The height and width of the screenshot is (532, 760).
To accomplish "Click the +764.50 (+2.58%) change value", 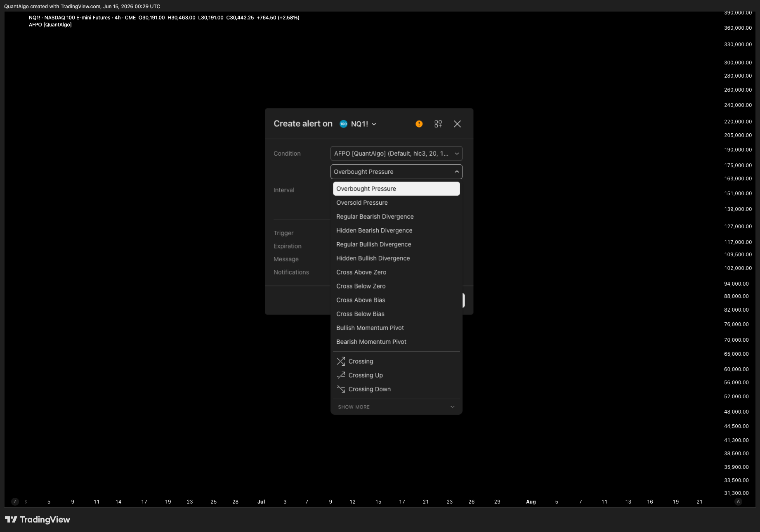I will pos(278,18).
